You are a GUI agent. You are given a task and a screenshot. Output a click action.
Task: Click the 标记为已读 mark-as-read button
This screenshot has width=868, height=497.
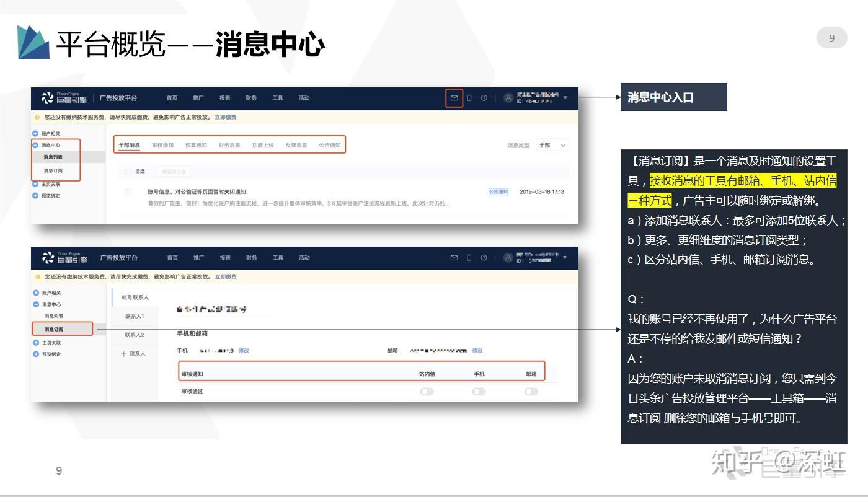(172, 170)
